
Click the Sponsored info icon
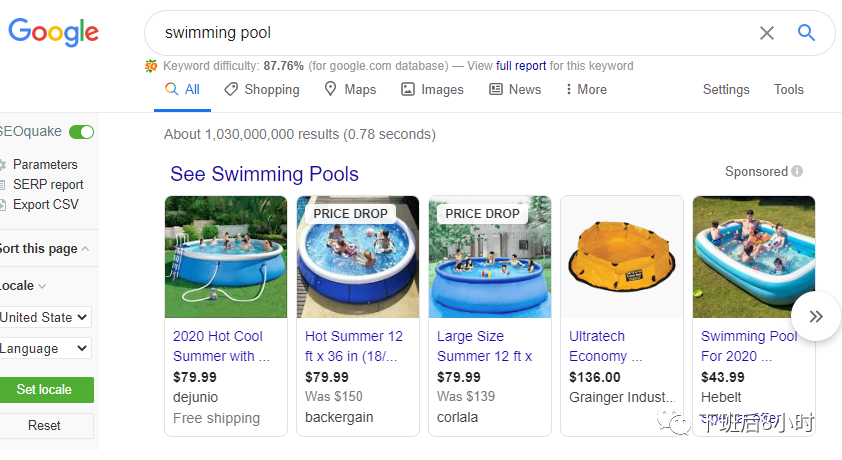(x=797, y=172)
